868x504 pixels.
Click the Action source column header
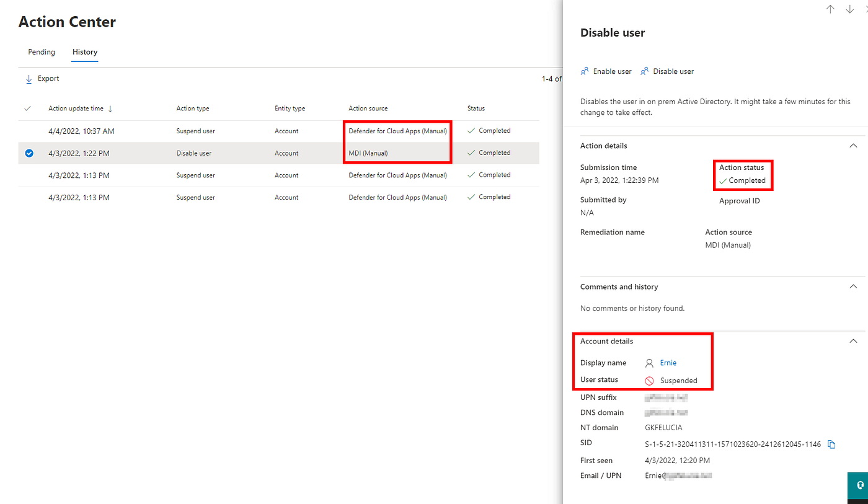[368, 108]
